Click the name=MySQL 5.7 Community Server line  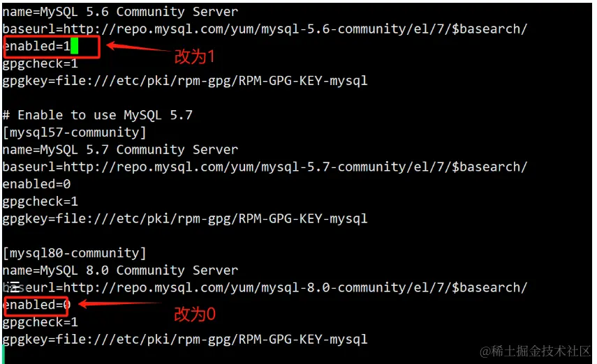tap(120, 150)
